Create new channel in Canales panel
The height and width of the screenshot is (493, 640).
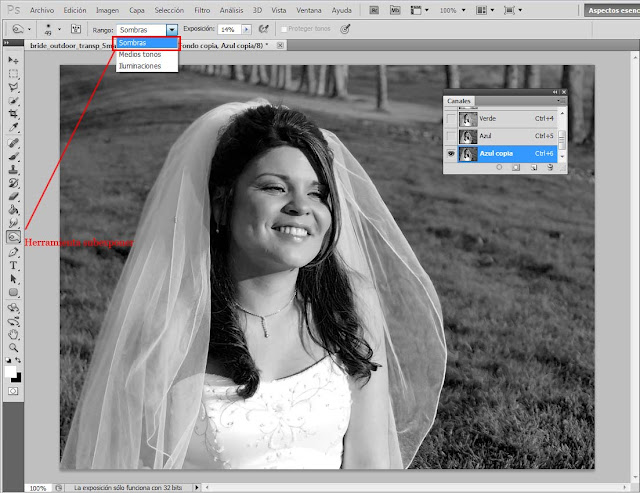[x=533, y=167]
